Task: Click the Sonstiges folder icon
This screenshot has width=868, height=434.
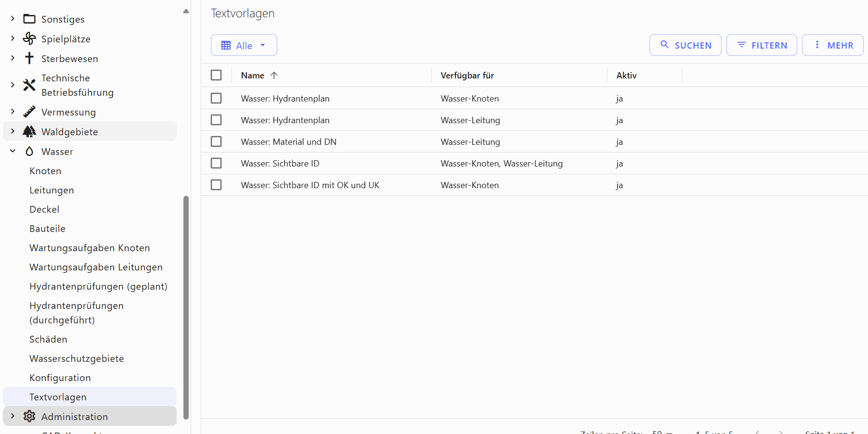Action: pyautogui.click(x=29, y=19)
